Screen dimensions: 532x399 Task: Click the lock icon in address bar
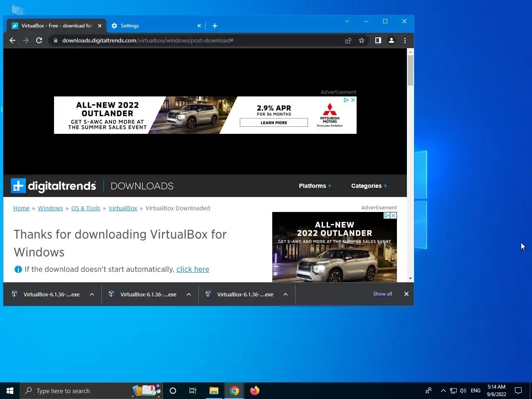click(56, 40)
